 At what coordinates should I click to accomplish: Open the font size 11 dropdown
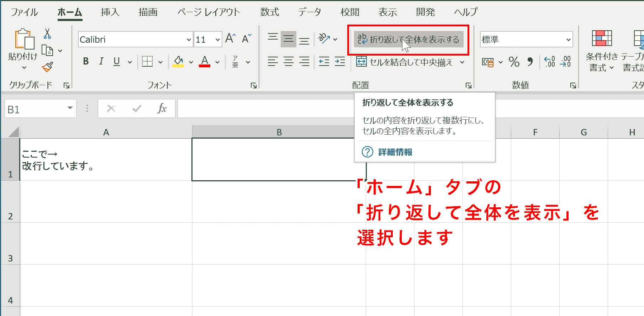pos(217,40)
